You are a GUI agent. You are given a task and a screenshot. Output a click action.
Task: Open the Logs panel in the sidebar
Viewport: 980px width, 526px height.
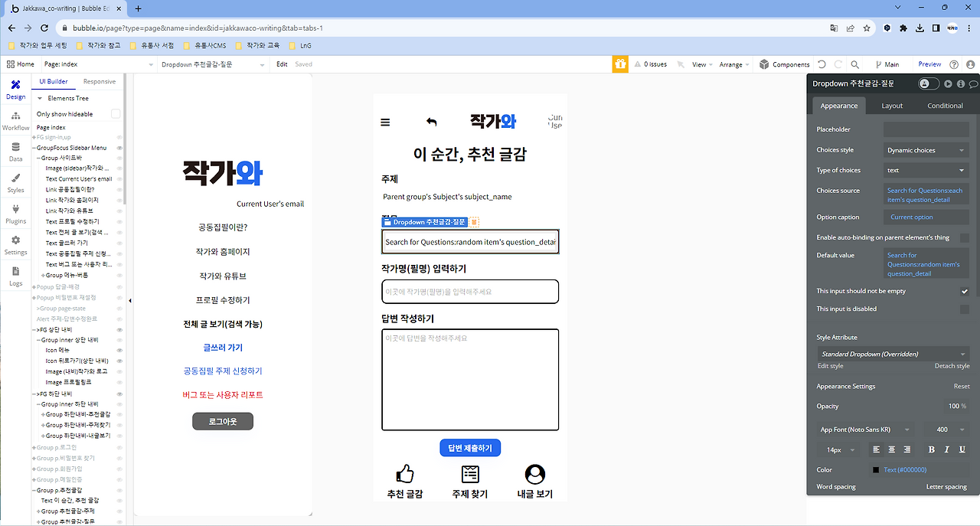15,272
